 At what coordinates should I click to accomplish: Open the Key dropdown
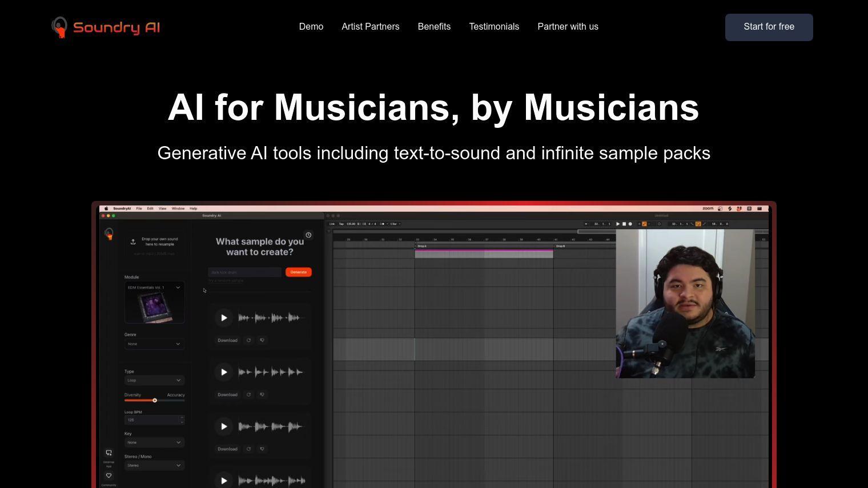click(x=154, y=442)
